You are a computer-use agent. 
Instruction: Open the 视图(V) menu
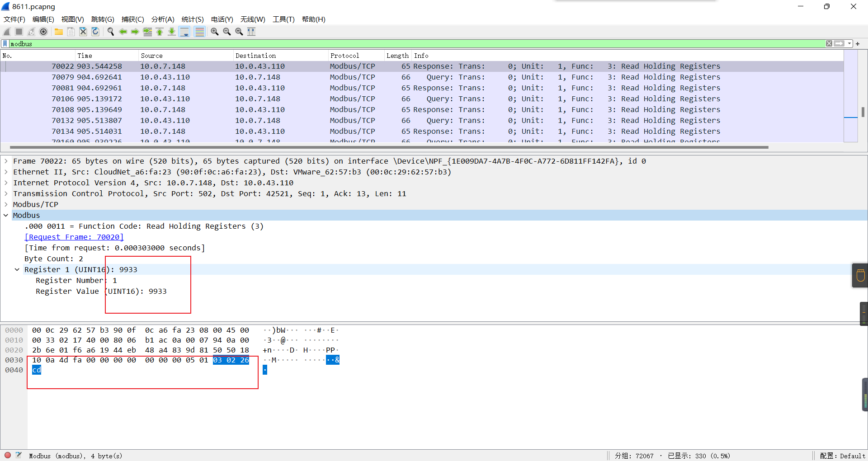[x=73, y=19]
